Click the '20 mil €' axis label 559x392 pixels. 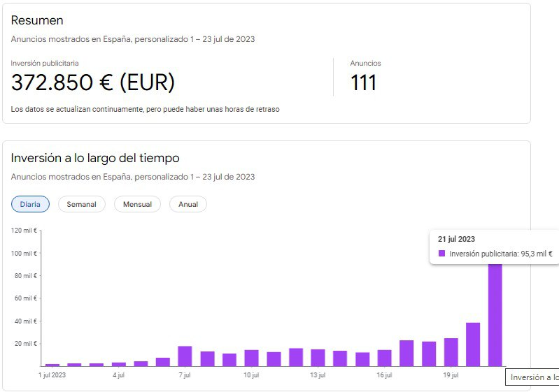[x=26, y=343]
